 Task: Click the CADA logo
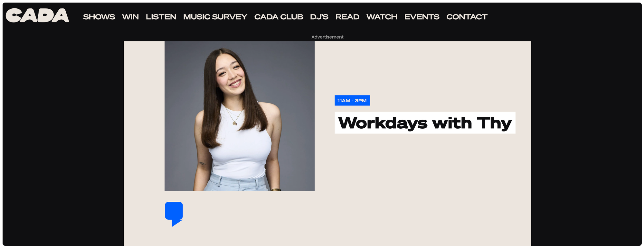(37, 15)
